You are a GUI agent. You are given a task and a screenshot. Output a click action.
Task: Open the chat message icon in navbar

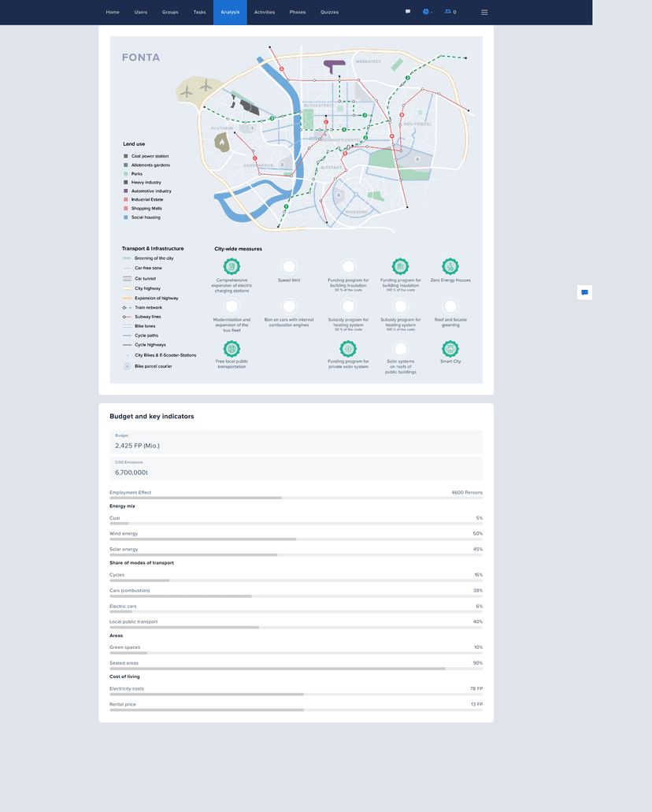(x=407, y=12)
